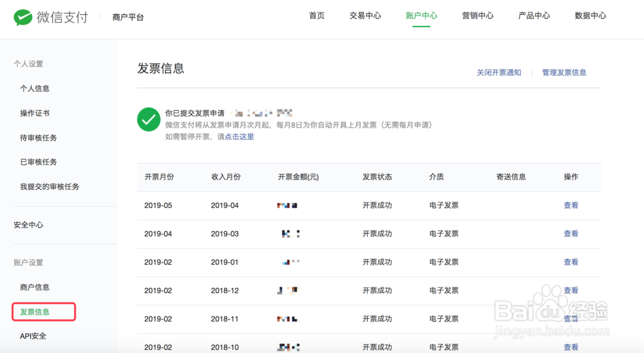644x353 pixels.
Task: Open 个人信息 in the sidebar
Action: point(35,88)
